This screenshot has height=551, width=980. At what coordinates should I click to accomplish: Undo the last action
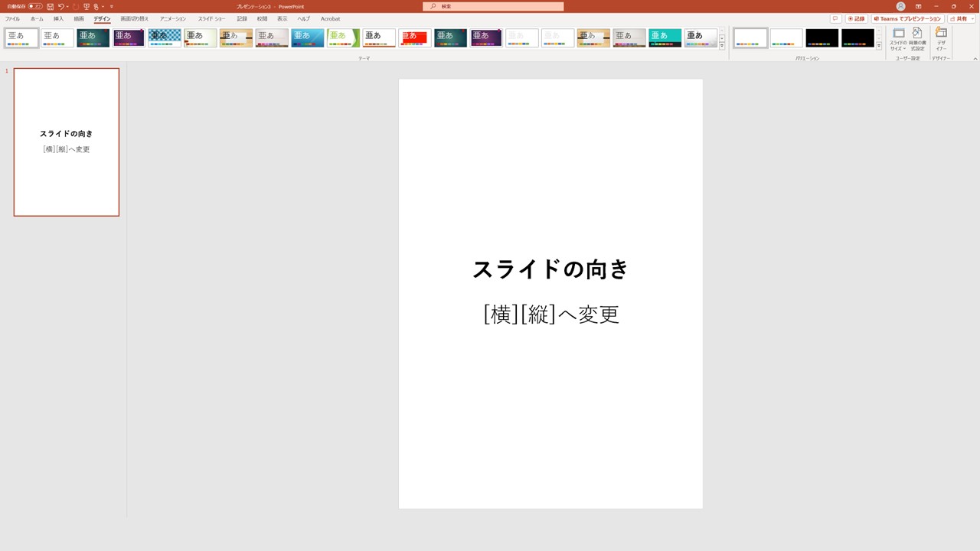point(62,6)
